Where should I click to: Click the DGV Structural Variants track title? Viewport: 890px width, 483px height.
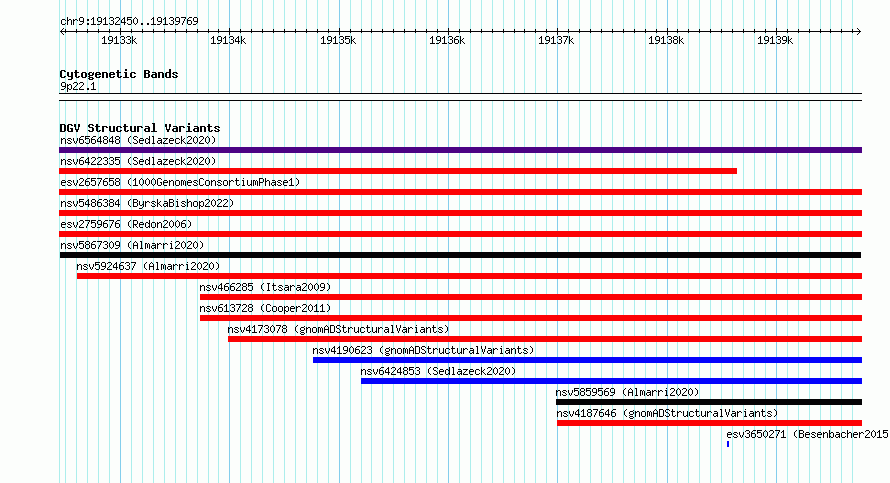coord(140,128)
